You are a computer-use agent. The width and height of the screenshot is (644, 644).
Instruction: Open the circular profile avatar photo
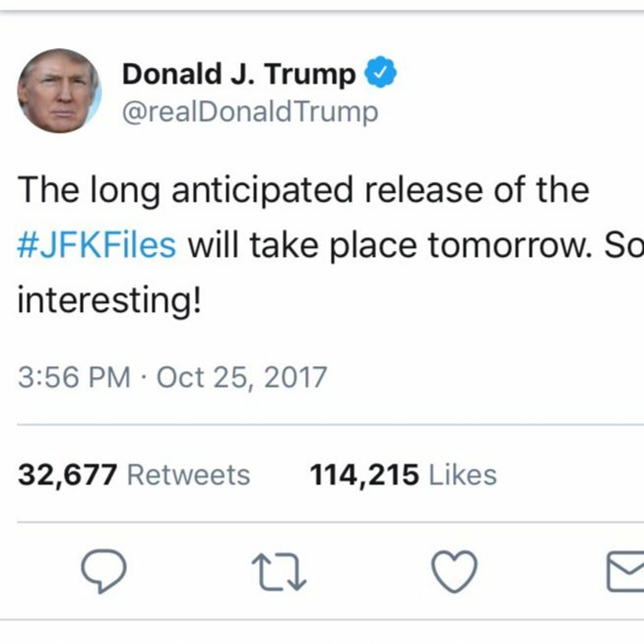(x=59, y=91)
